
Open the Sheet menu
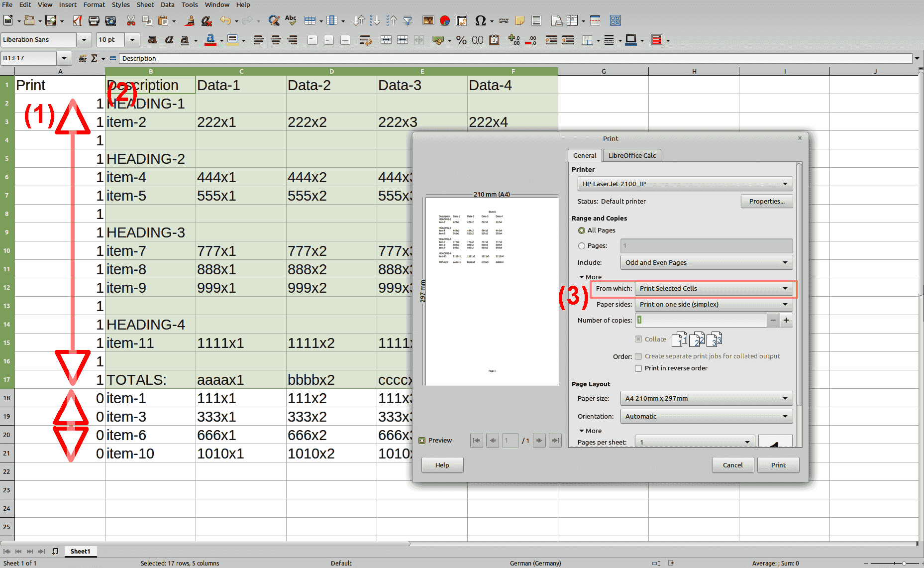(x=145, y=4)
